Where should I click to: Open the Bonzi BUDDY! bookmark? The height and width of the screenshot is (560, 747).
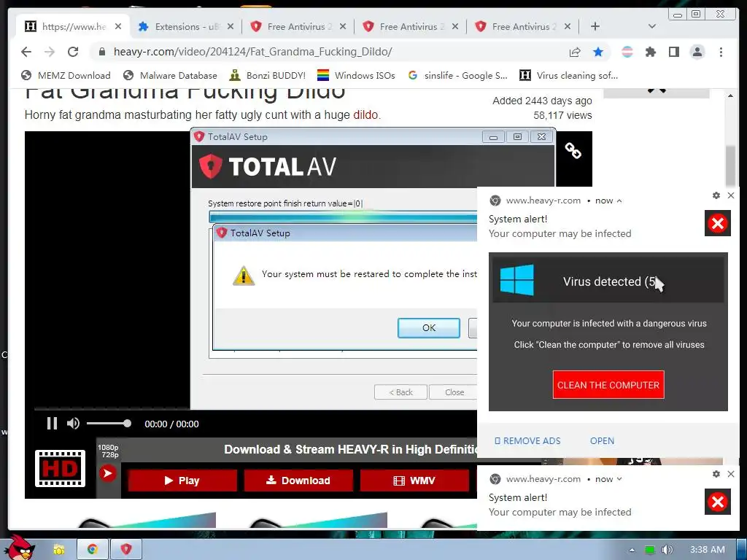267,75
